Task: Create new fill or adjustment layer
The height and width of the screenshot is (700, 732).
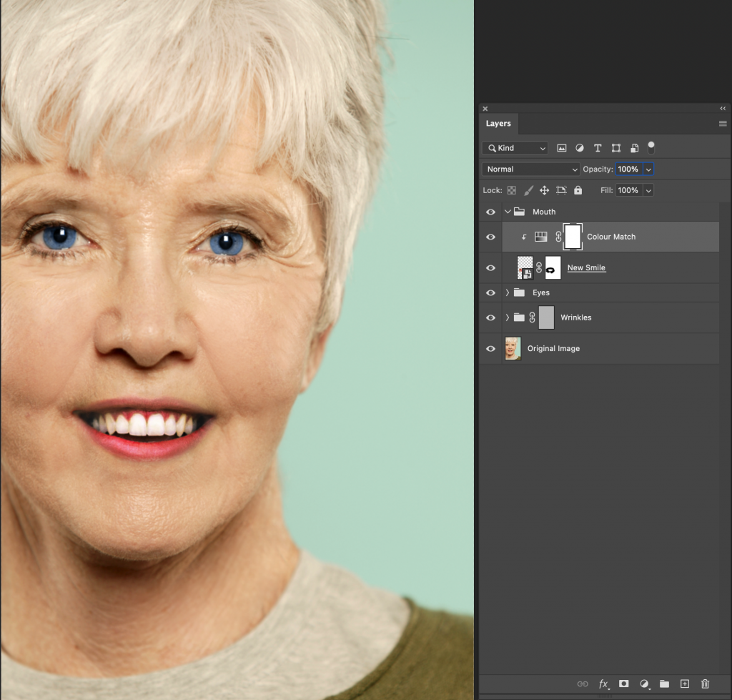Action: tap(644, 684)
